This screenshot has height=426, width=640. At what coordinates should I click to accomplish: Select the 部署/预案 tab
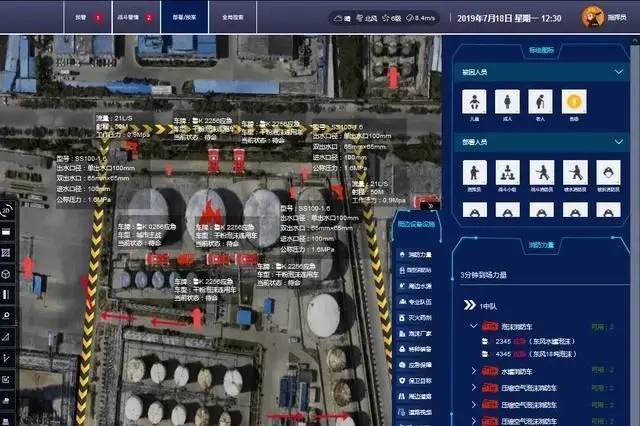coord(184,17)
